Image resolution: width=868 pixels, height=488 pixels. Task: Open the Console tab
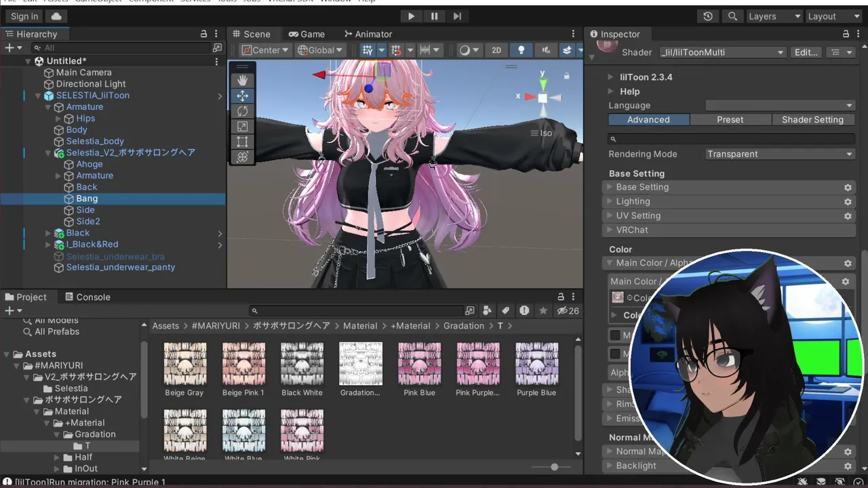(x=87, y=297)
